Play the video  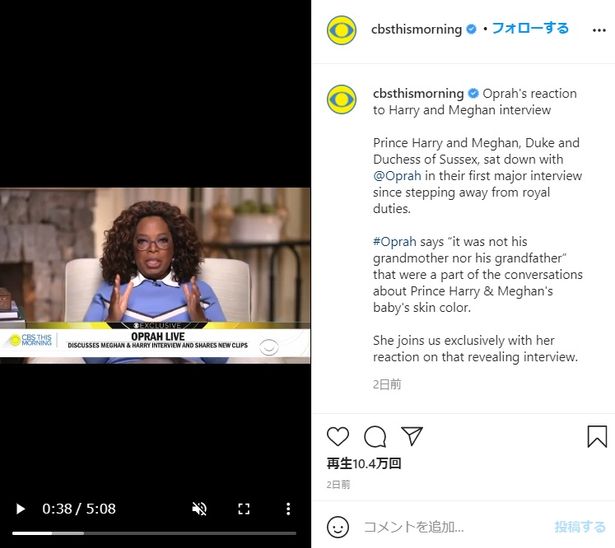pos(20,509)
